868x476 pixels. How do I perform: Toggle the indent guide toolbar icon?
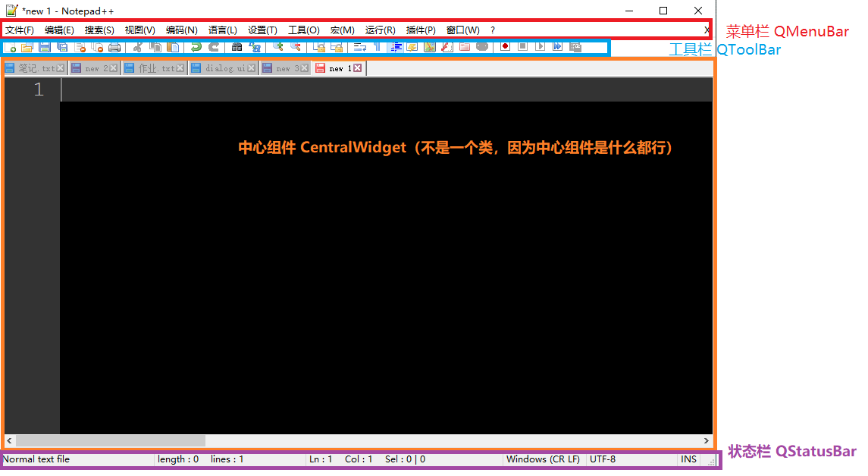(396, 48)
